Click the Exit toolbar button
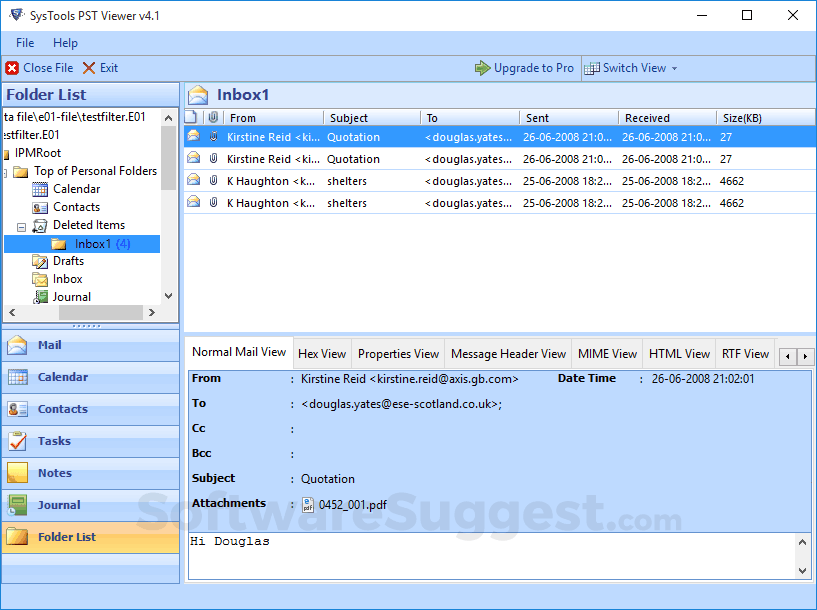 pos(101,68)
